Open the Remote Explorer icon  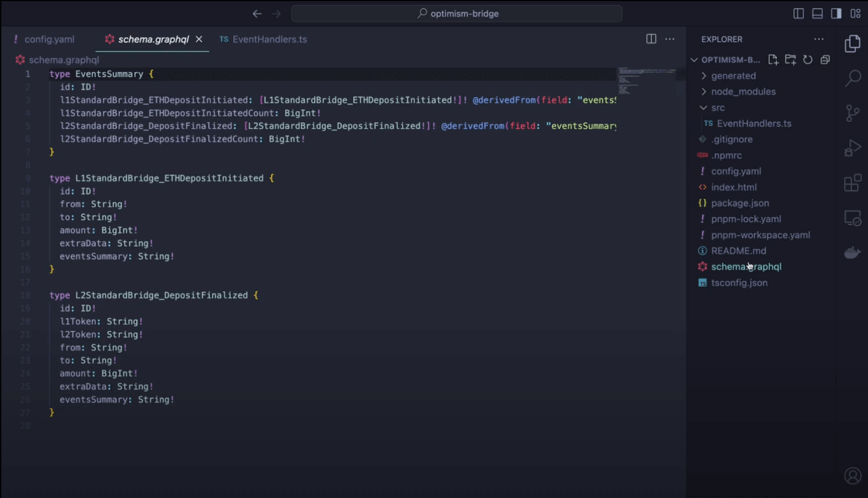(x=852, y=219)
